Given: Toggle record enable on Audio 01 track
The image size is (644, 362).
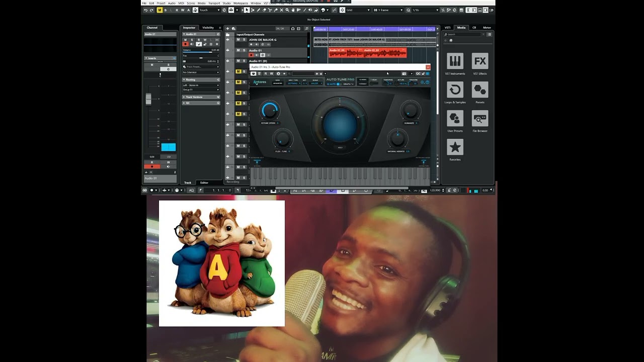Looking at the screenshot, I should click(x=251, y=55).
